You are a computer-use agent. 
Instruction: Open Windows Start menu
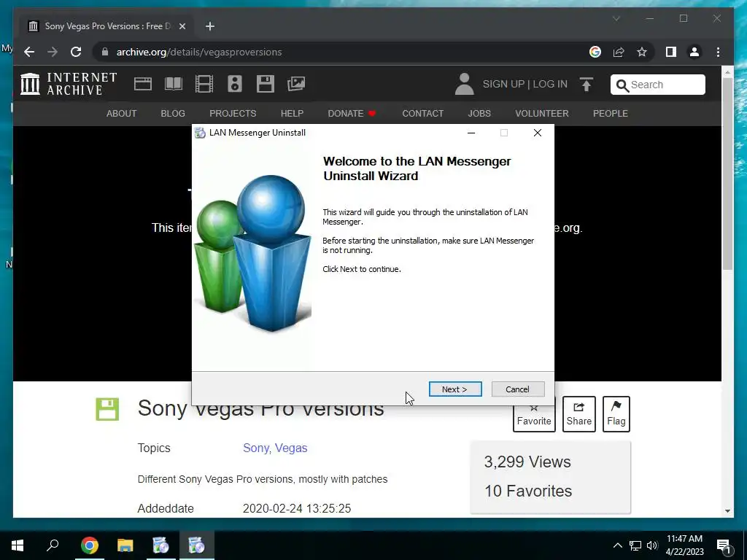tap(18, 545)
